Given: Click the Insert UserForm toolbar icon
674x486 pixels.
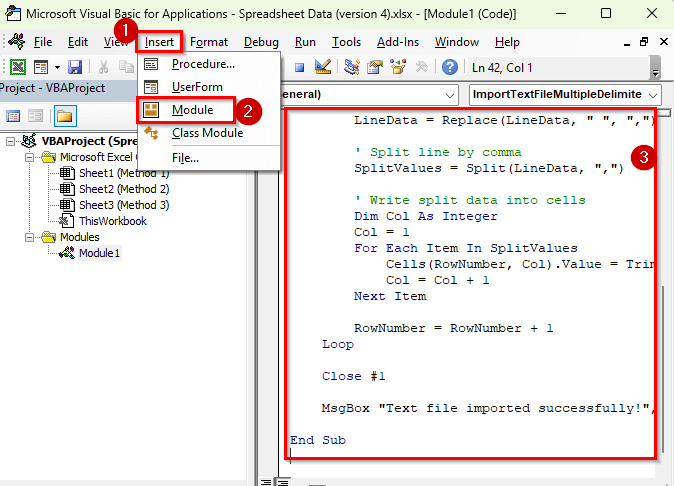Looking at the screenshot, I should [x=41, y=67].
